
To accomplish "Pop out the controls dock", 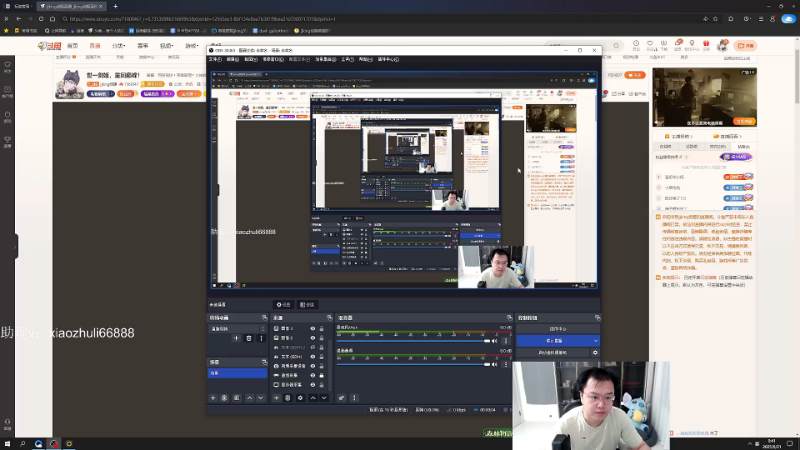I will [x=597, y=318].
